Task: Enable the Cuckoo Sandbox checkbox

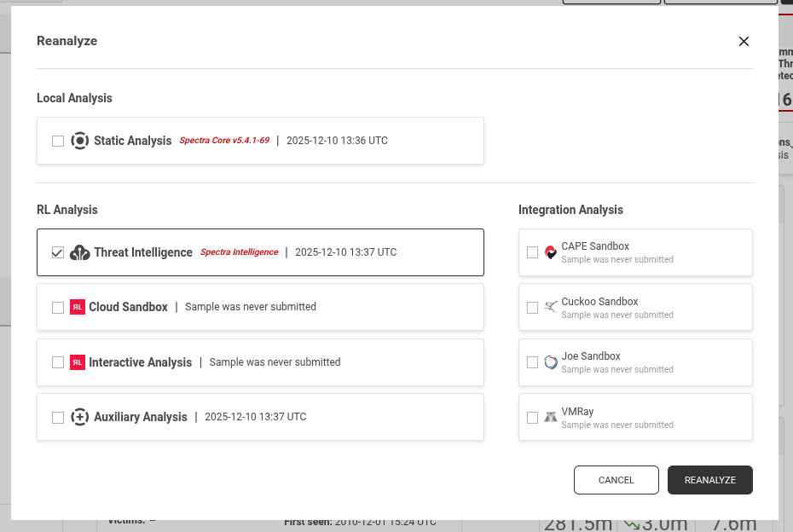Action: pos(534,307)
